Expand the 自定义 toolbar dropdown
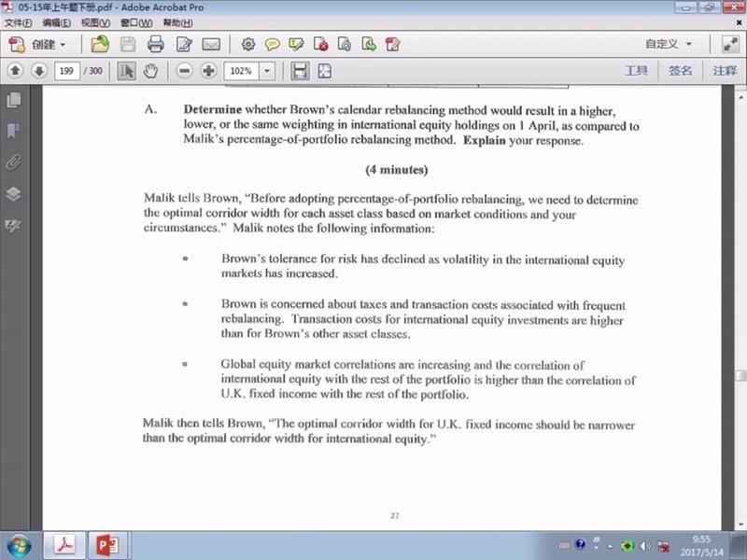Viewport: 747px width, 560px height. point(669,44)
